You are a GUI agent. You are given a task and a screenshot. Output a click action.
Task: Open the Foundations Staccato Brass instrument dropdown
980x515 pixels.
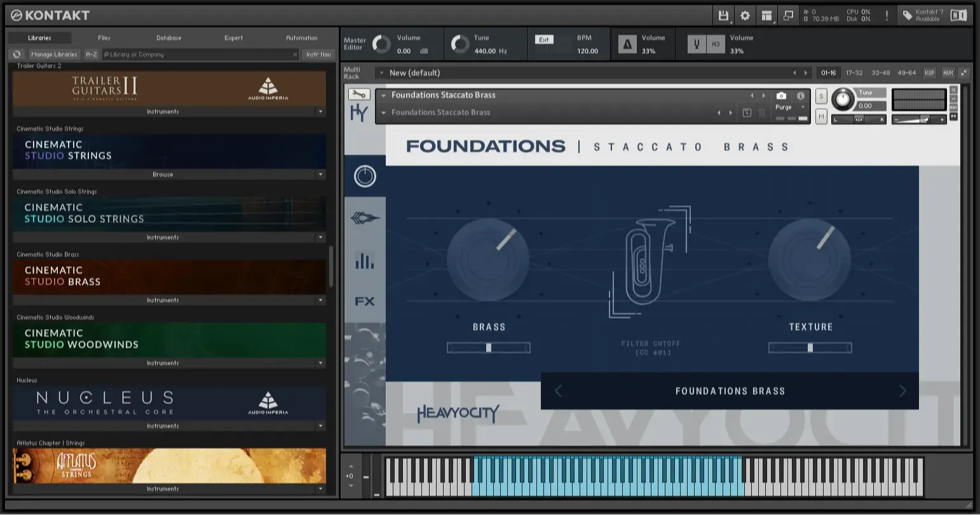click(383, 95)
